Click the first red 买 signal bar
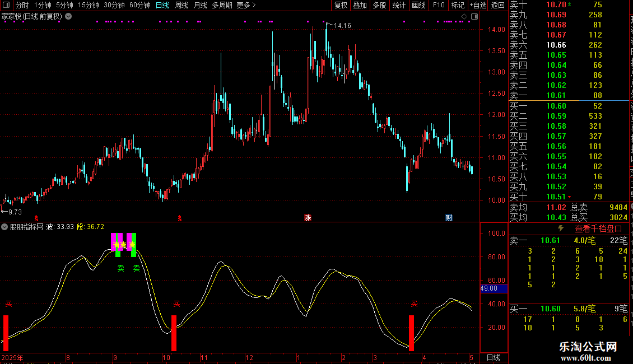This screenshot has height=364, width=633. pos(6,333)
